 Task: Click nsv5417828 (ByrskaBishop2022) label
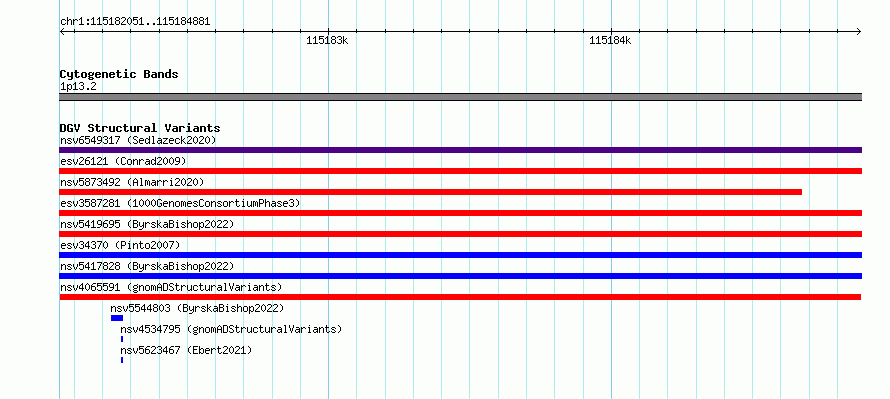click(147, 266)
